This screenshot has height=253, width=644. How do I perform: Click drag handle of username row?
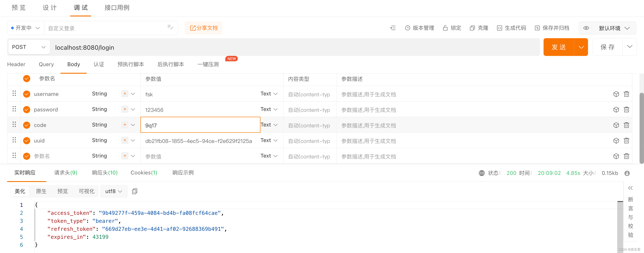tap(14, 93)
